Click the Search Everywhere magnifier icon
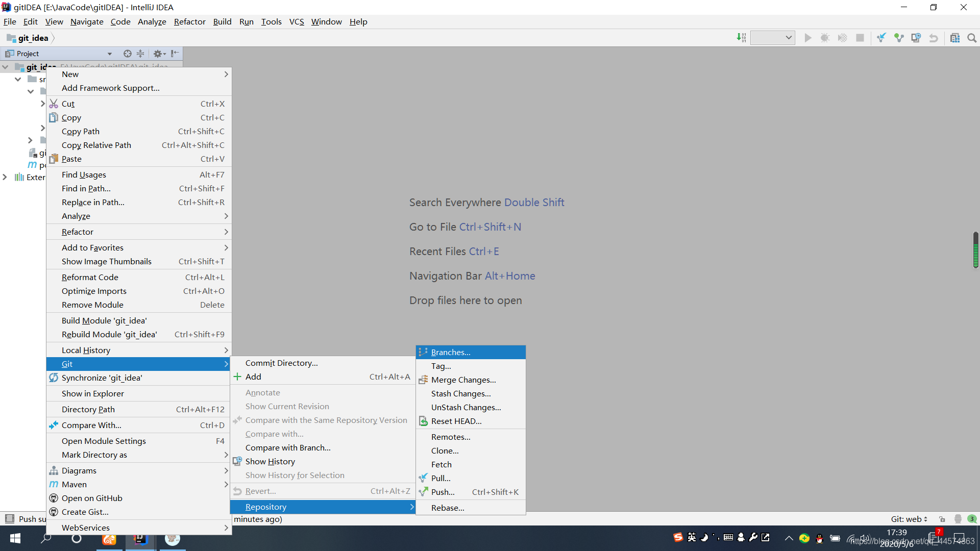980x551 pixels. [x=972, y=38]
